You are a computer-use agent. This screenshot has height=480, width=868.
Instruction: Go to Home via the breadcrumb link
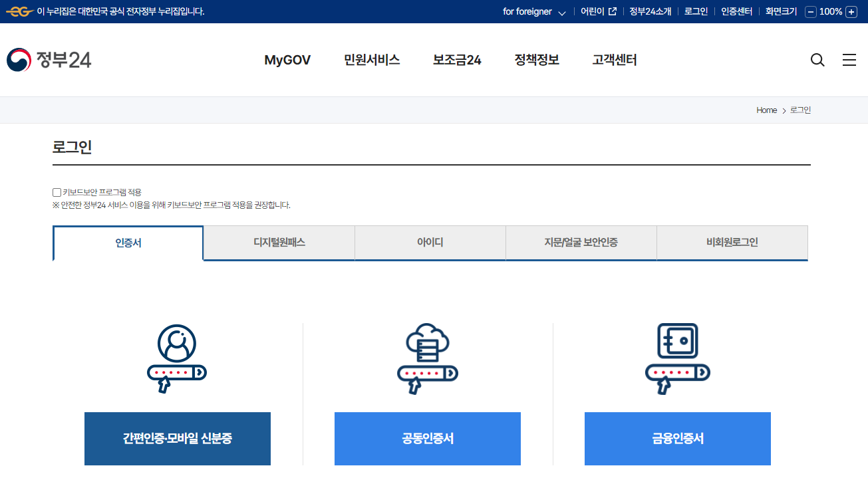tap(766, 110)
